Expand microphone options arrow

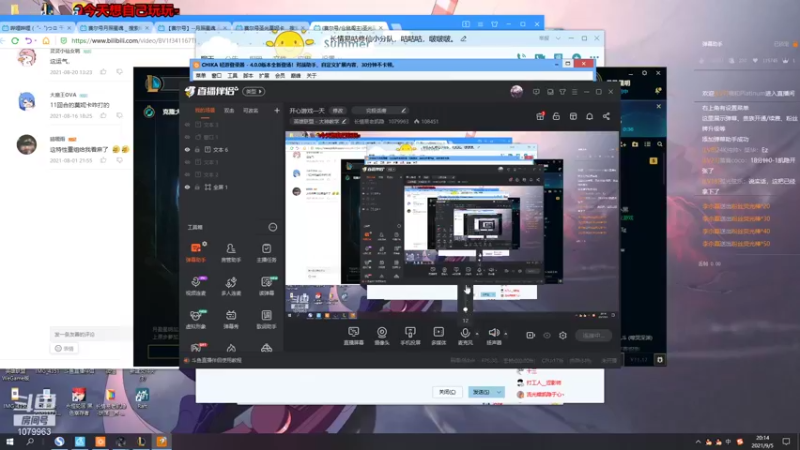tap(477, 334)
